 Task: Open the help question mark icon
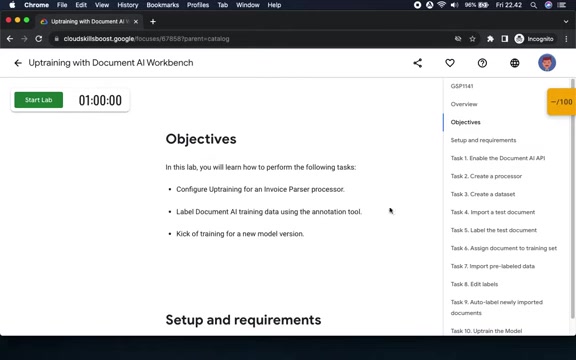[x=482, y=63]
